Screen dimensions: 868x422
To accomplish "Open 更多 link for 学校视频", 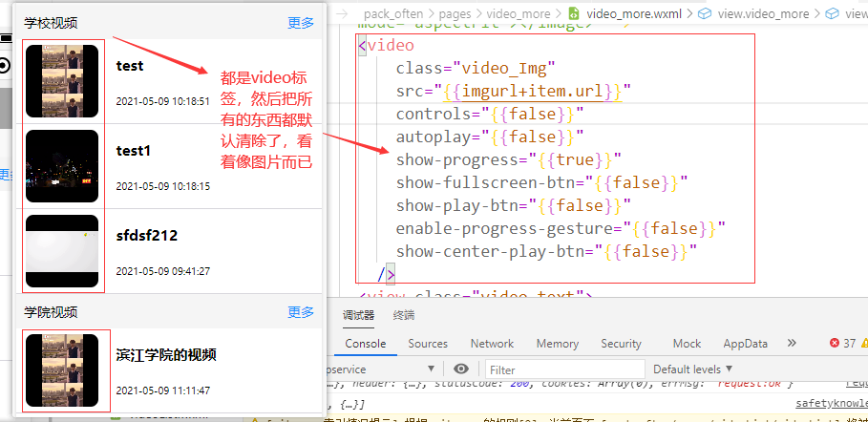I will pos(301,23).
